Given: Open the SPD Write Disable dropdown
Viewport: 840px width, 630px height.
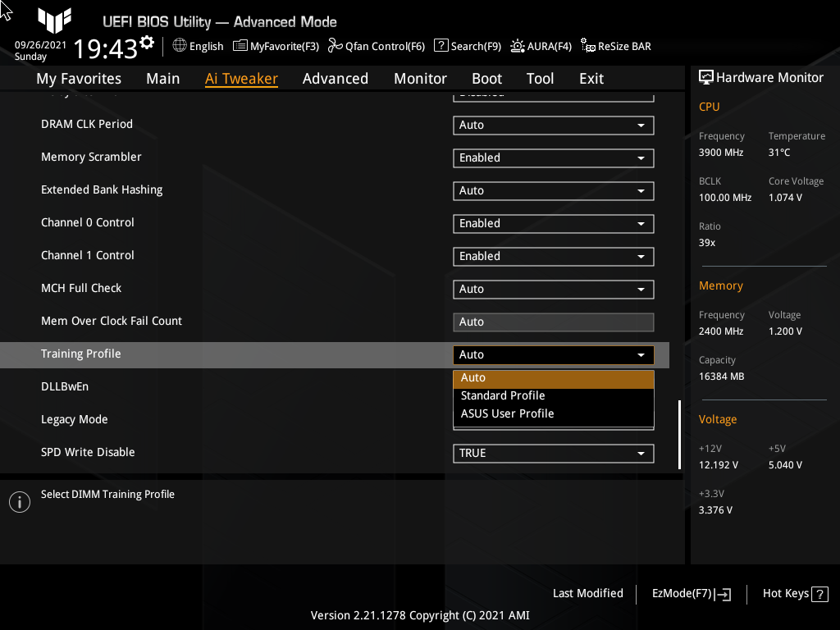Looking at the screenshot, I should coord(553,453).
